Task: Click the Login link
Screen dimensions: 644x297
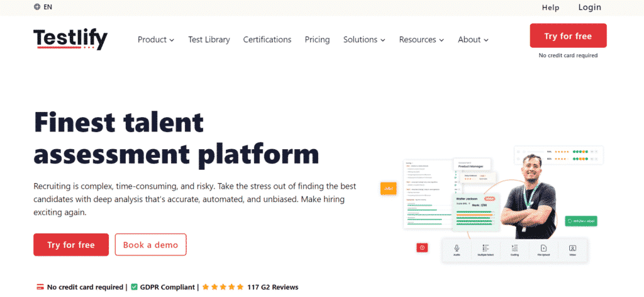Action: pos(590,8)
